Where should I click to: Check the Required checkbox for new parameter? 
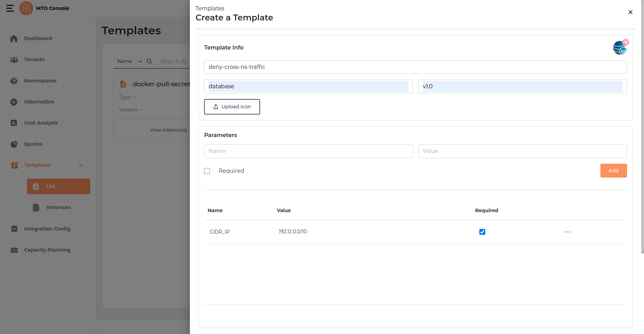(x=207, y=171)
